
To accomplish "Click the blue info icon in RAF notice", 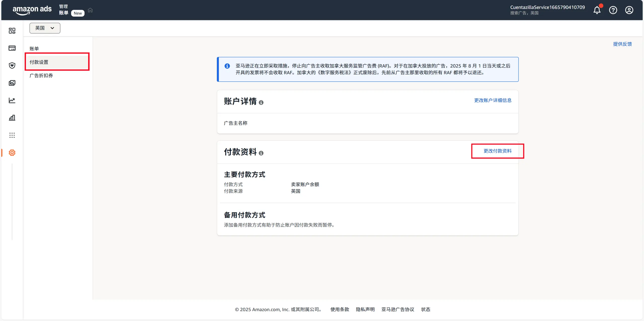I will (227, 66).
